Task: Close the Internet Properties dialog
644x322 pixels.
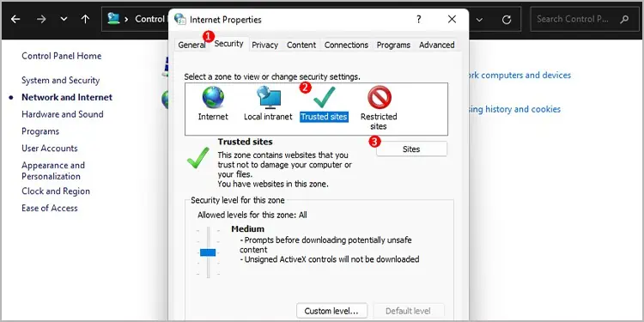Action: pyautogui.click(x=452, y=19)
